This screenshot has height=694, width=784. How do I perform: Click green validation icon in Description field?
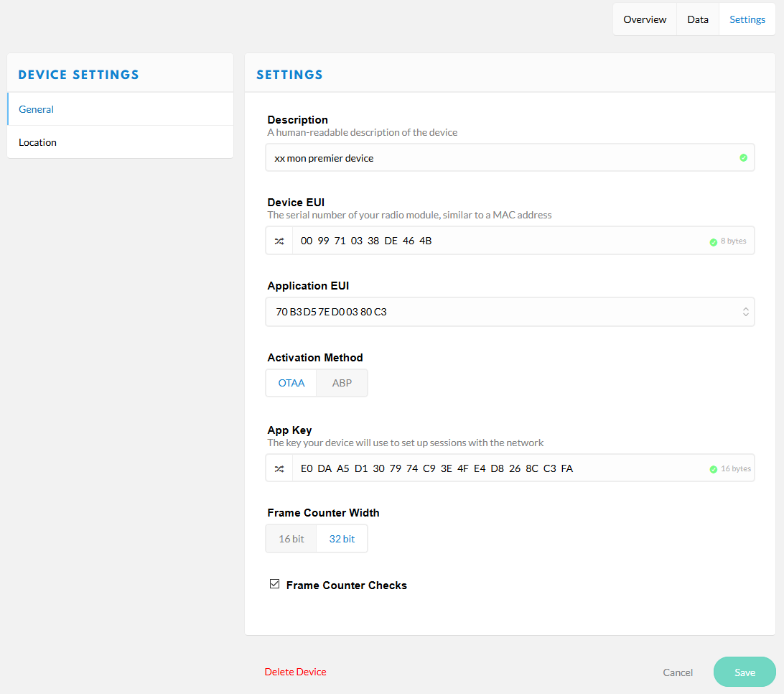point(744,158)
